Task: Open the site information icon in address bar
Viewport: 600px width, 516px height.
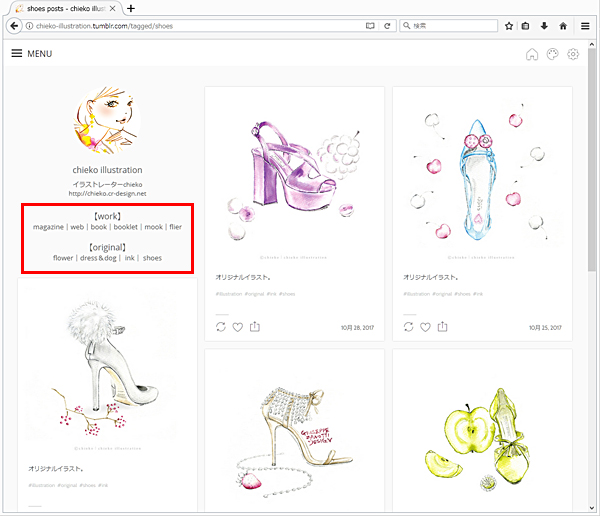Action: 29,26
